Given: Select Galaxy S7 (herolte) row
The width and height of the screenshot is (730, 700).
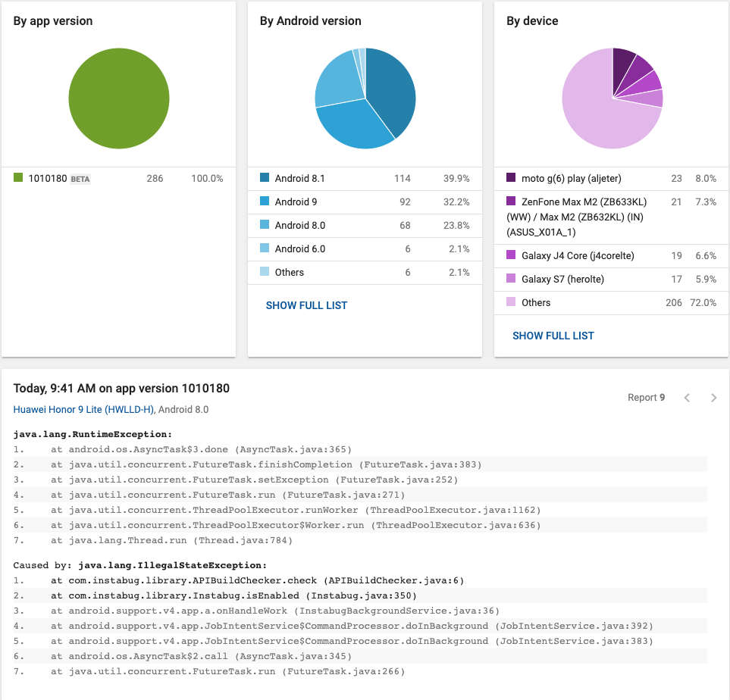Looking at the screenshot, I should pos(611,280).
